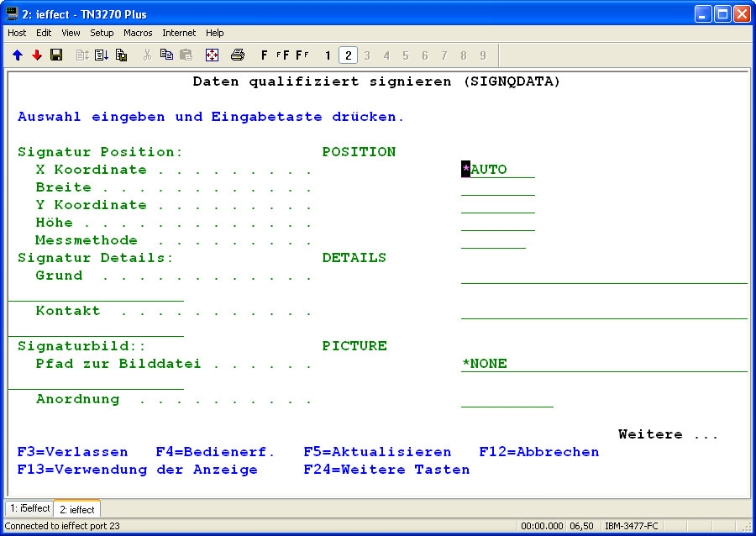Click the Breite input field
This screenshot has height=536, width=756.
(x=498, y=187)
